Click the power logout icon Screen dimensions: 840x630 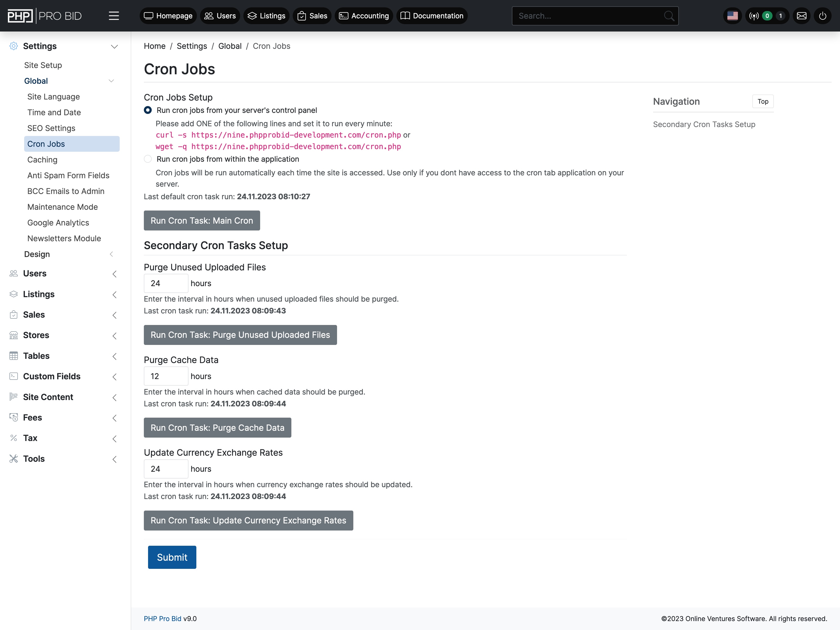(823, 15)
